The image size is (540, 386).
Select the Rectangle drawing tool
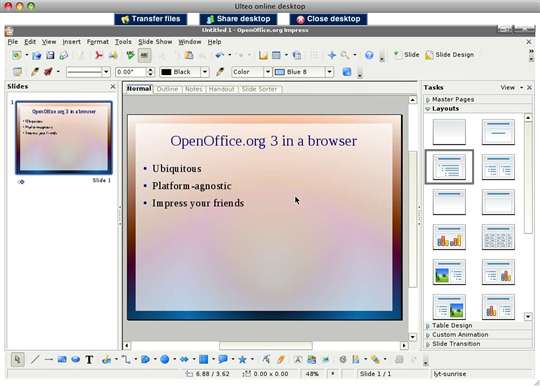(x=62, y=359)
